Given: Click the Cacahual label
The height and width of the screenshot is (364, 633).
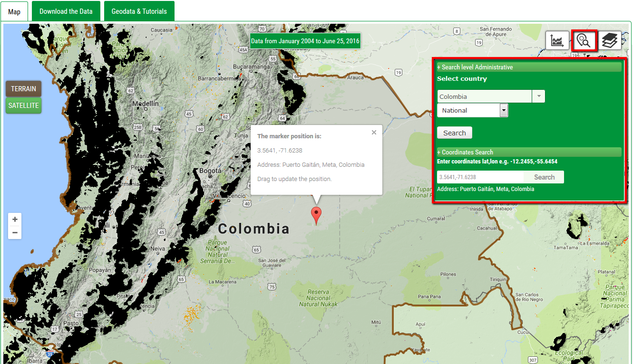Looking at the screenshot, I should tap(487, 228).
